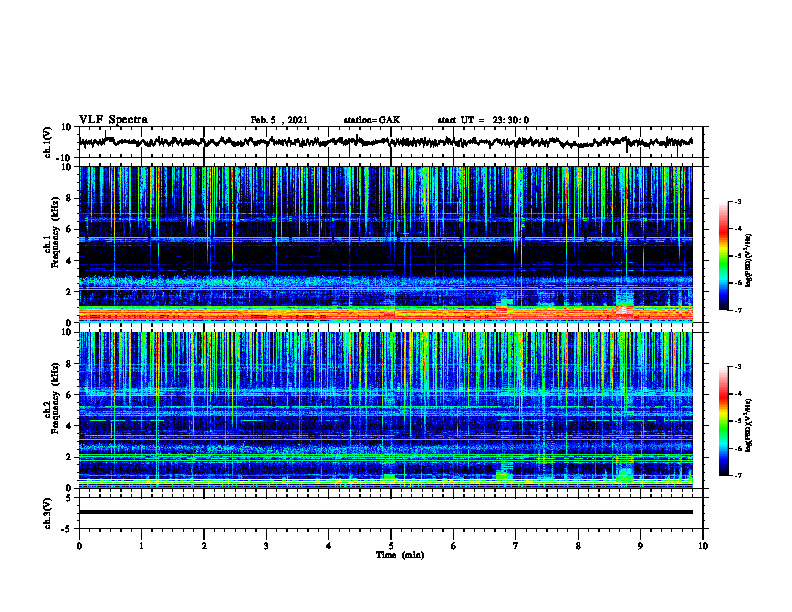Click the ch.1 spectrogram color scale bar

[x=724, y=256]
